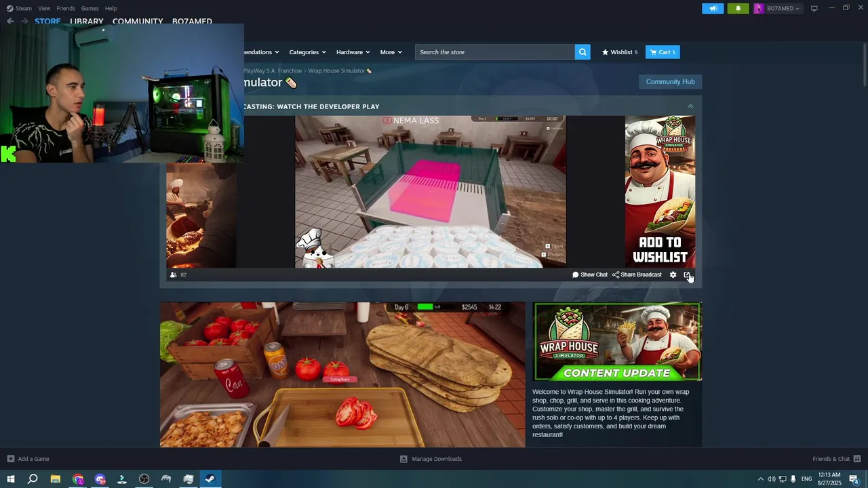Screen dimensions: 868x488
Task: Open the announcements megaphone button
Action: (x=713, y=8)
